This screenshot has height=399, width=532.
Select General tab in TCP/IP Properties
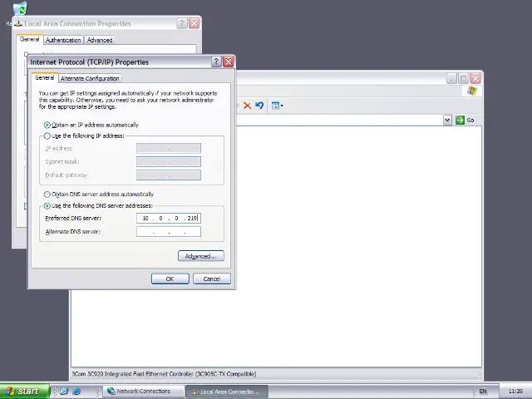[x=44, y=77]
